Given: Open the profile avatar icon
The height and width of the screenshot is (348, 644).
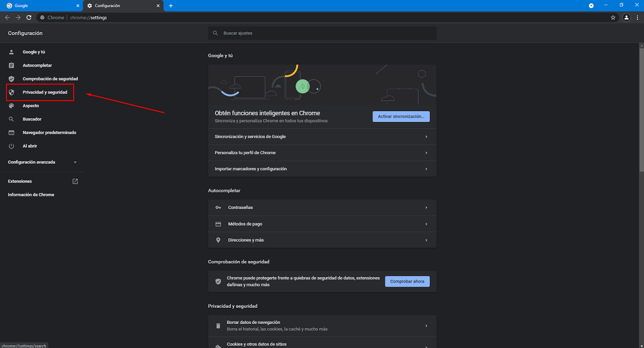Looking at the screenshot, I should point(626,18).
